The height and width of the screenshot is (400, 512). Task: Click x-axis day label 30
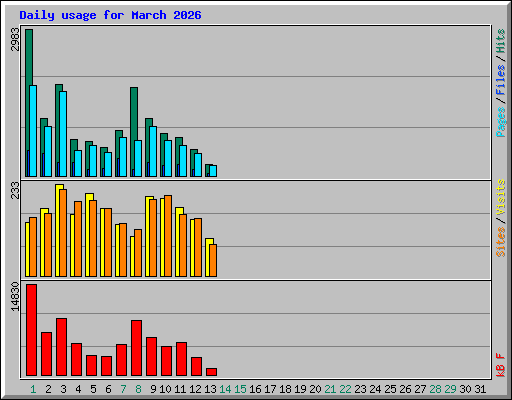465,389
